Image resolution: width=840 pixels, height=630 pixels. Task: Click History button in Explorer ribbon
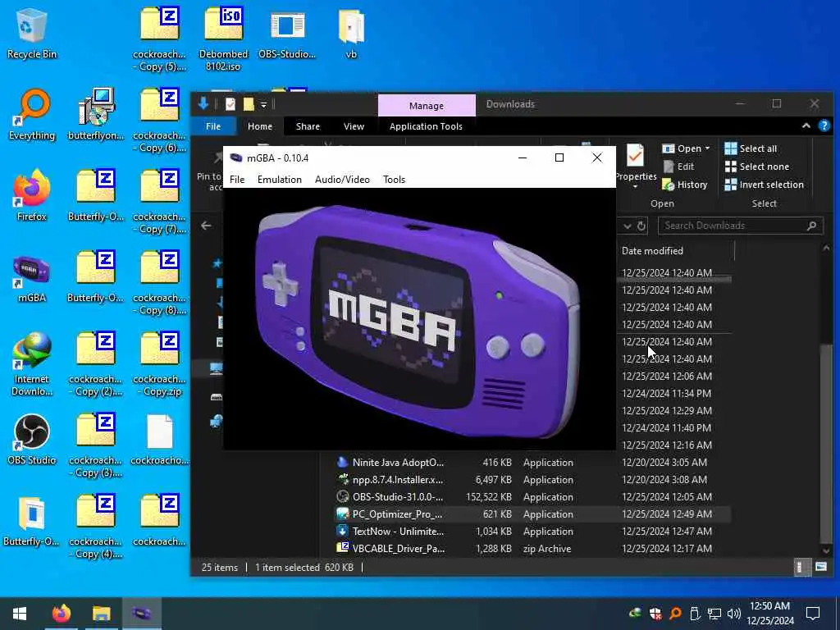click(685, 185)
